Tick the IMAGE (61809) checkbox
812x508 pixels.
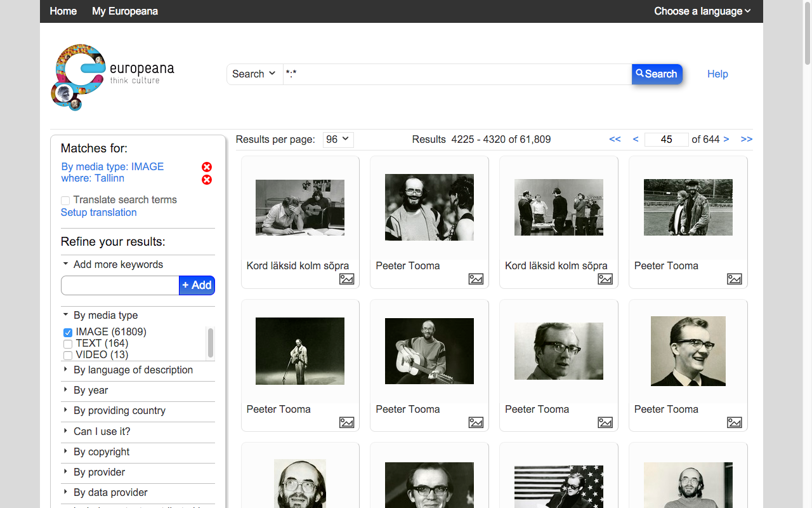pyautogui.click(x=68, y=332)
